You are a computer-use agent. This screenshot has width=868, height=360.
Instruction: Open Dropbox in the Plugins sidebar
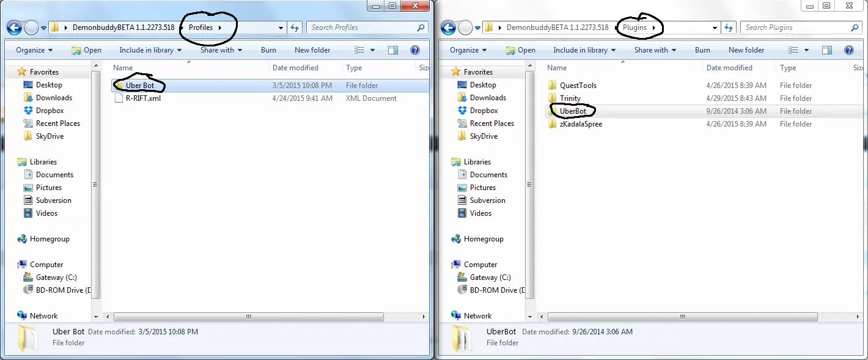[x=484, y=111]
